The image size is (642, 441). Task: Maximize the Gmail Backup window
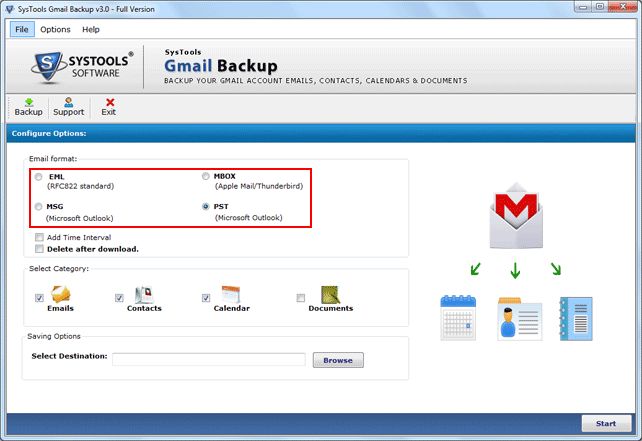(x=599, y=7)
